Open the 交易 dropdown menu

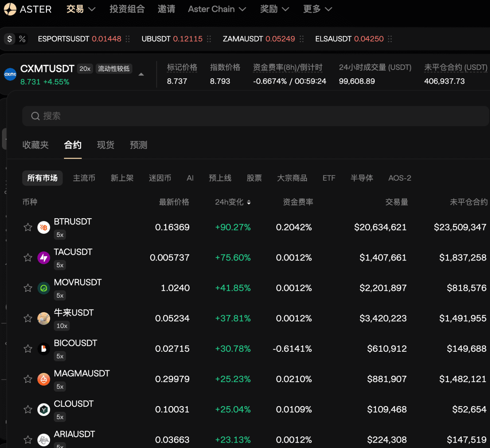click(81, 9)
